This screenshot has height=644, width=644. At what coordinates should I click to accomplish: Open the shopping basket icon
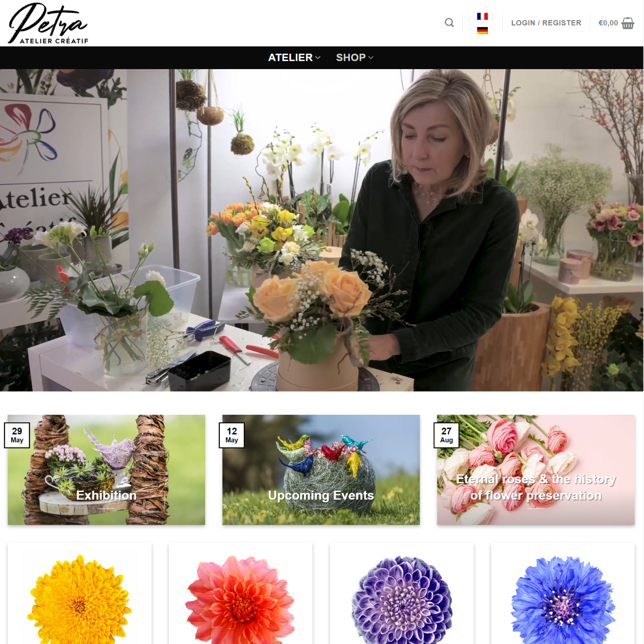tap(628, 23)
